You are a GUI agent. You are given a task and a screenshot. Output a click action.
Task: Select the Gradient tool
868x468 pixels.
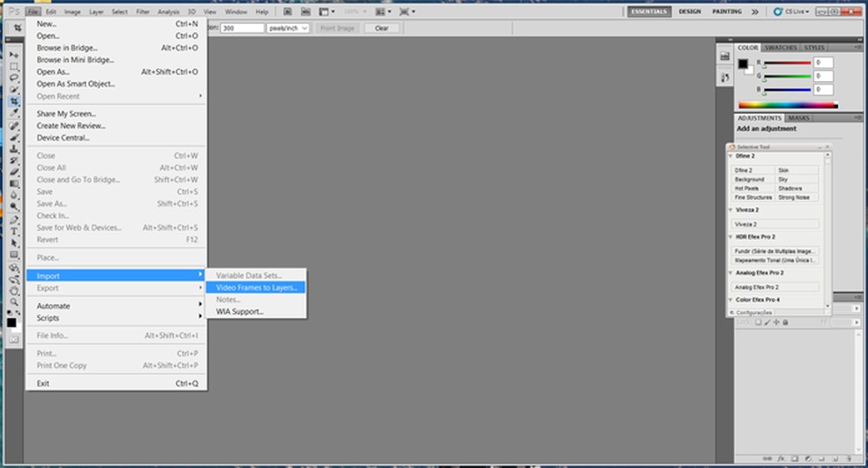tap(14, 183)
